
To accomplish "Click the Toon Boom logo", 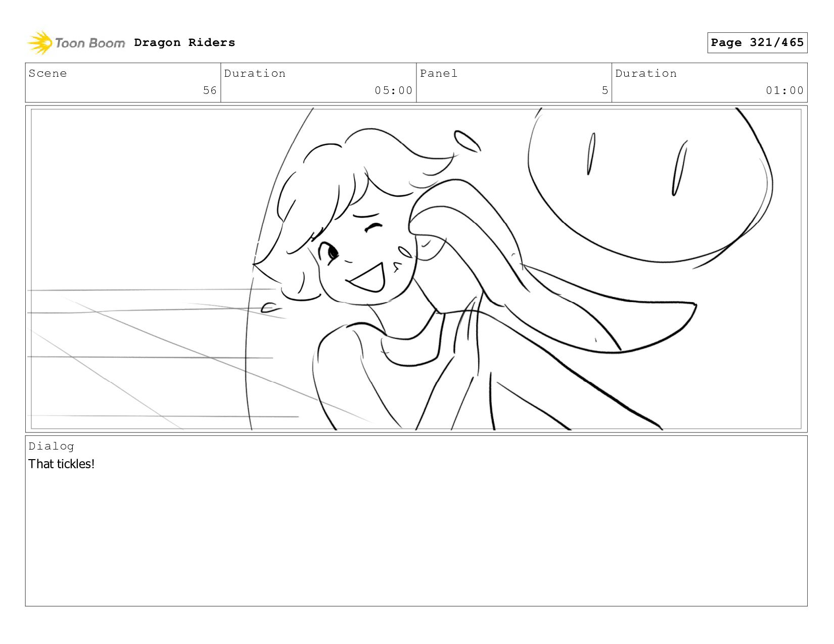I will click(x=76, y=43).
